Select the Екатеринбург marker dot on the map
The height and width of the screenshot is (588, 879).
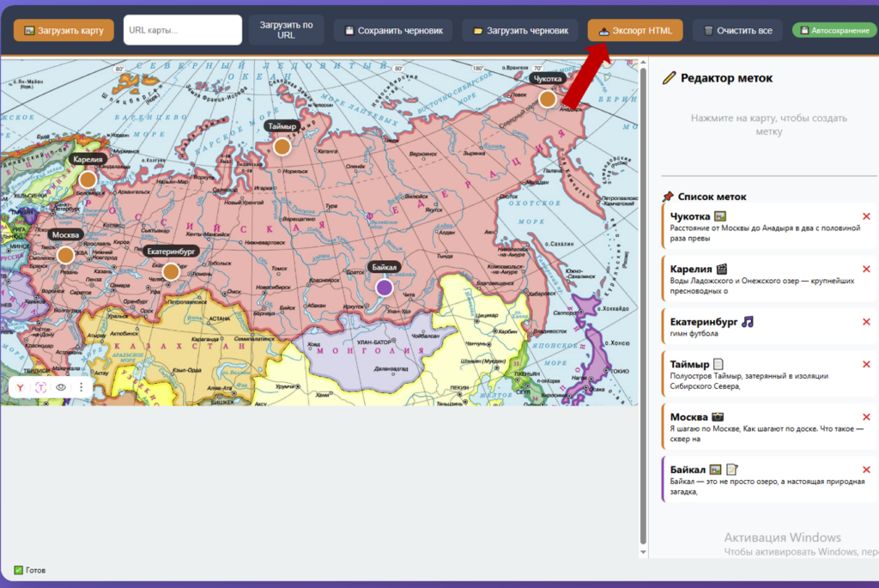(x=171, y=271)
